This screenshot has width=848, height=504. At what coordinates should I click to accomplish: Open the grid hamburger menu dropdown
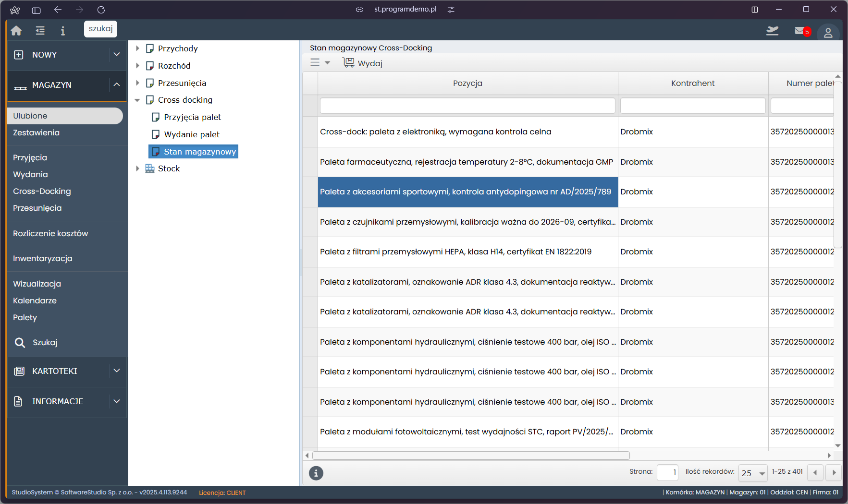tap(320, 63)
